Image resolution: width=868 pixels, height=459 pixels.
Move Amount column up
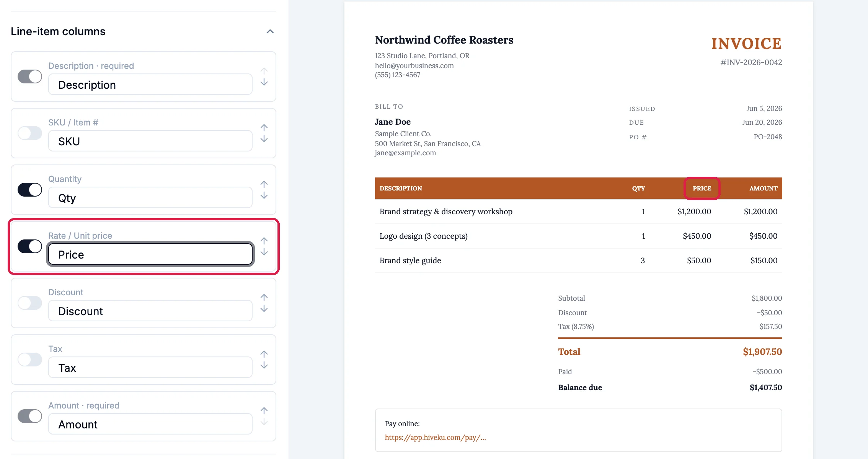pos(264,410)
